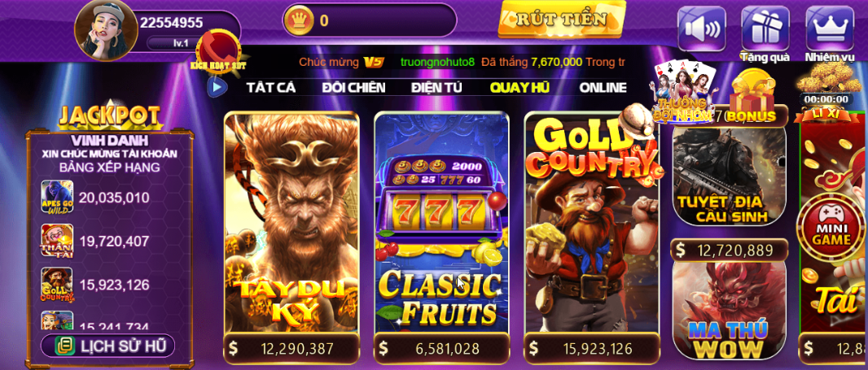
Task: Select the Tất cả tab
Action: 271,87
